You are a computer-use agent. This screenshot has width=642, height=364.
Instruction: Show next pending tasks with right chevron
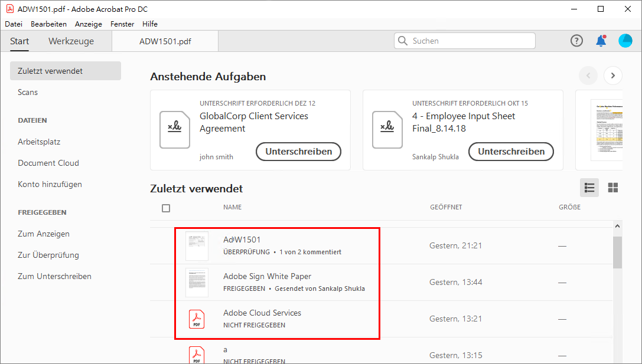[613, 76]
